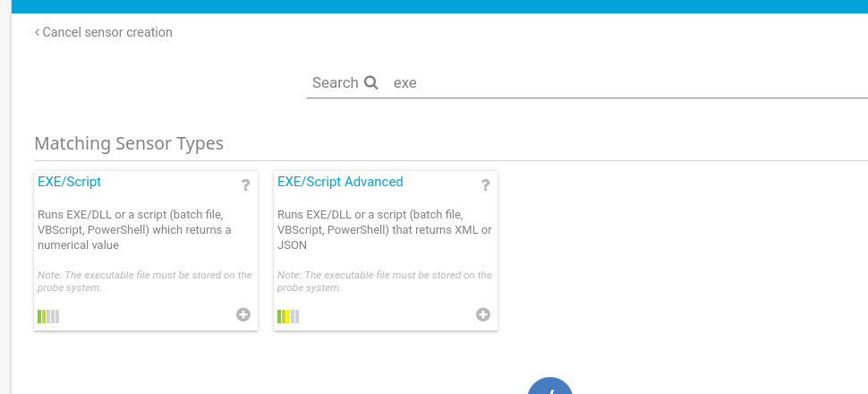Click the EXE/Script note about executable file
Image resolution: width=868 pixels, height=394 pixels.
point(145,281)
